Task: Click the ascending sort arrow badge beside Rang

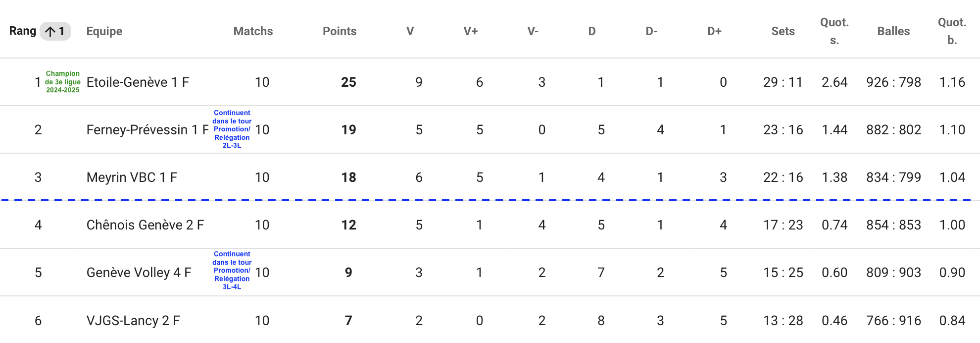Action: [55, 31]
